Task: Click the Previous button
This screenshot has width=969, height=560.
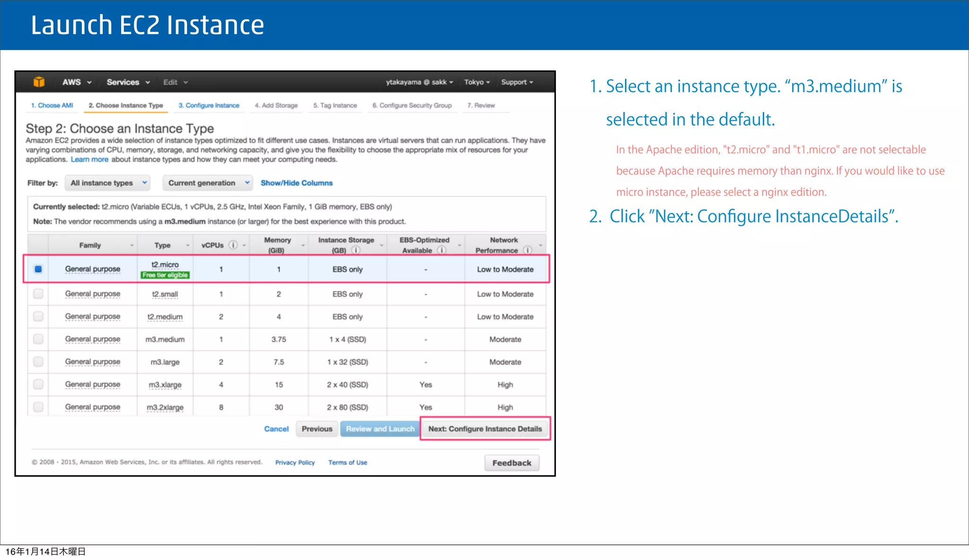Action: 317,429
